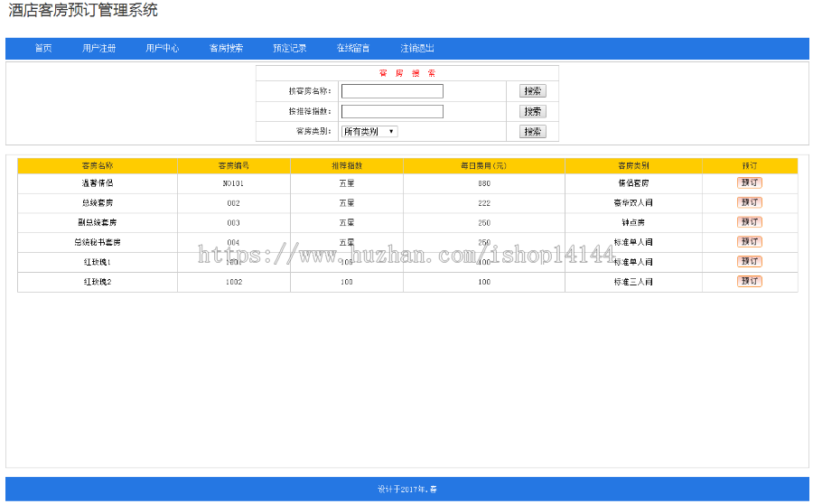The width and height of the screenshot is (813, 504).
Task: Click the 客房类别 column header
Action: (633, 166)
